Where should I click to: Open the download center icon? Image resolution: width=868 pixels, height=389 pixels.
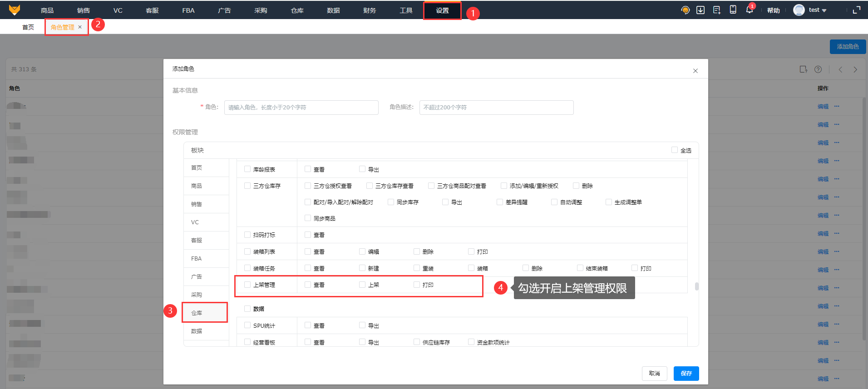pyautogui.click(x=700, y=10)
